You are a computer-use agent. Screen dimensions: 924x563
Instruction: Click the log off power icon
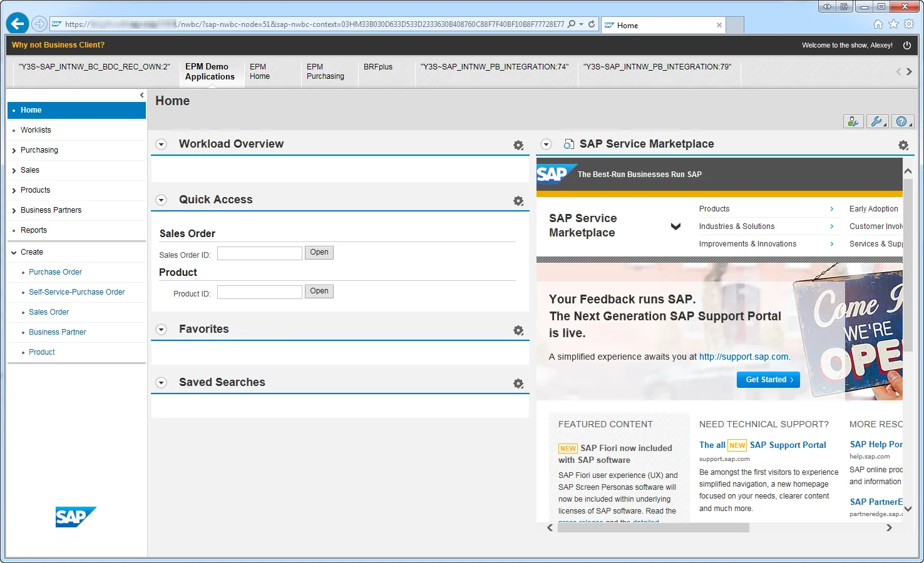906,45
